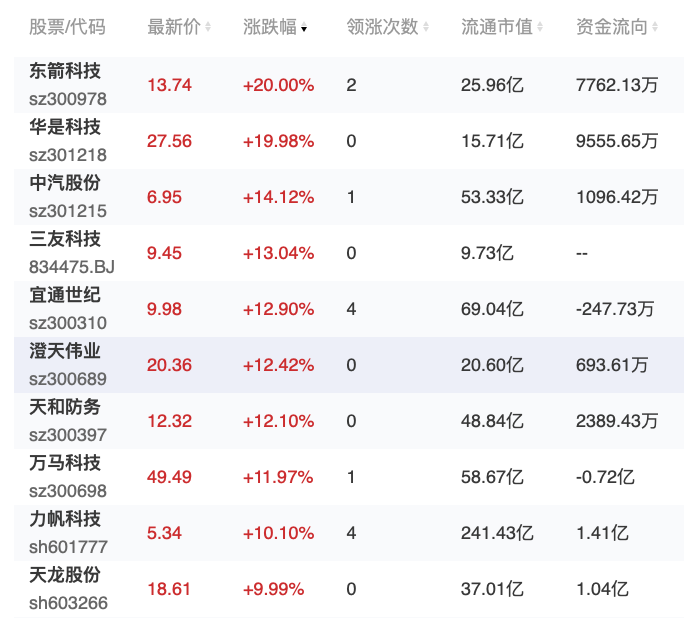Click the 涨跌幅 column header label

270,27
